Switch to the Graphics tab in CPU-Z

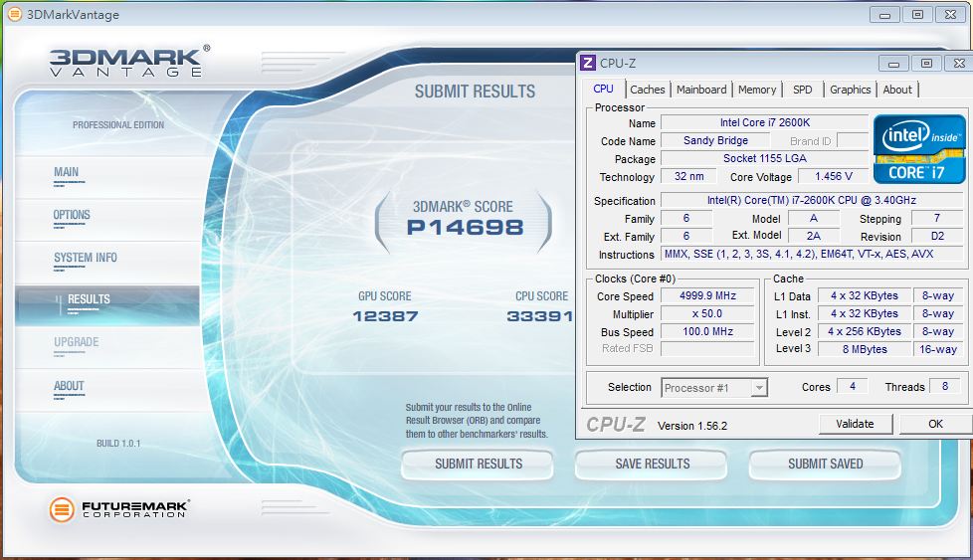coord(851,90)
